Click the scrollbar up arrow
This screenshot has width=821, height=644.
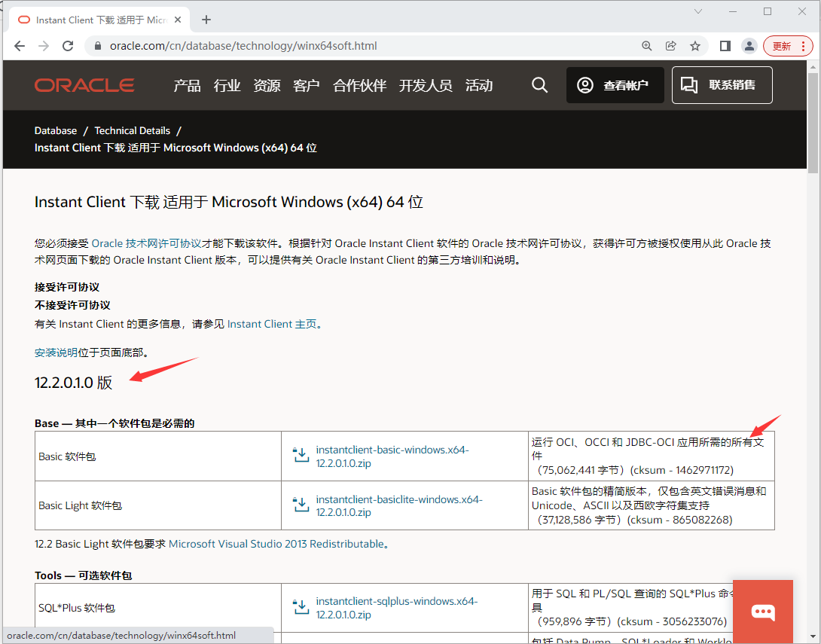pyautogui.click(x=813, y=66)
